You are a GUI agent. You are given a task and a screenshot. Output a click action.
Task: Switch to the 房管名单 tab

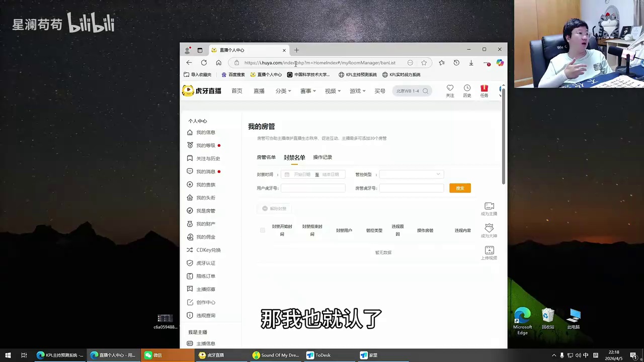click(266, 157)
